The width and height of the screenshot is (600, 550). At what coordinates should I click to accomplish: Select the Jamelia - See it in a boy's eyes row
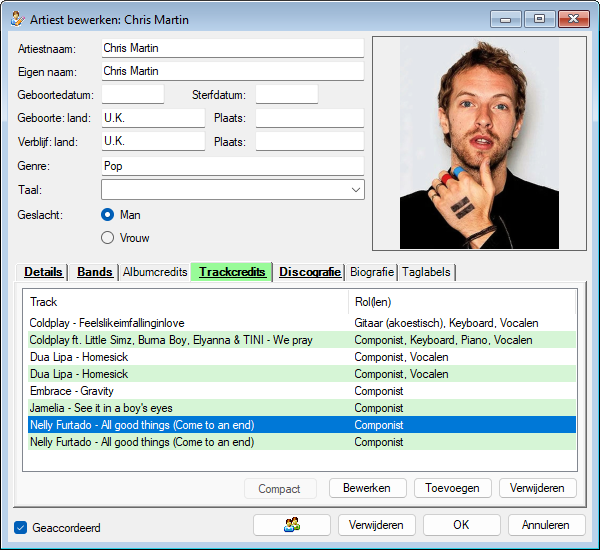(302, 408)
